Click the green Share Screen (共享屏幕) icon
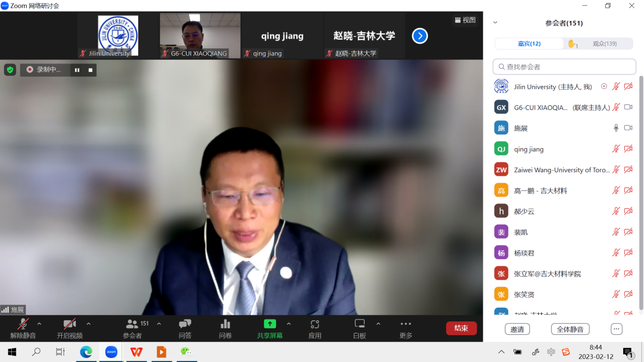644x362 pixels. coord(270,324)
